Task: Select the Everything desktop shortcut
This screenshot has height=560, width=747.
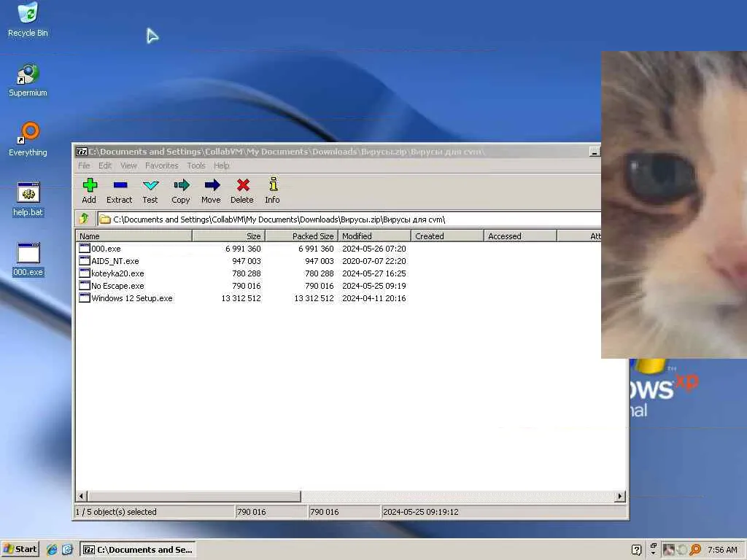Action: click(x=28, y=139)
